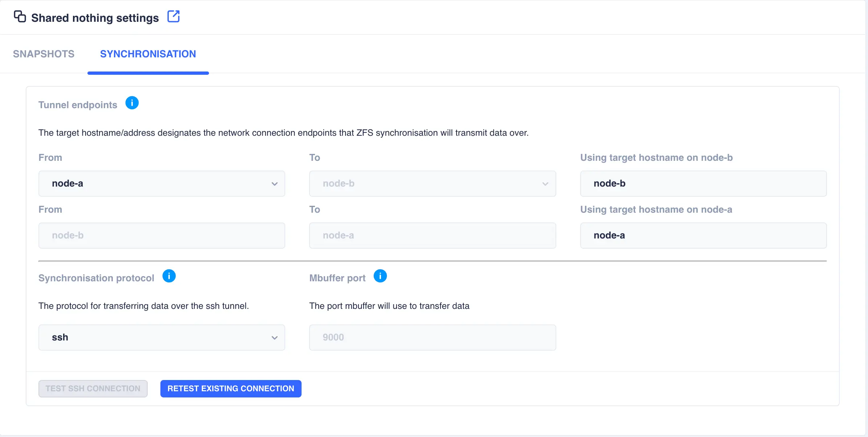Open the To dropdown showing node-a
The image size is (868, 437).
point(432,235)
